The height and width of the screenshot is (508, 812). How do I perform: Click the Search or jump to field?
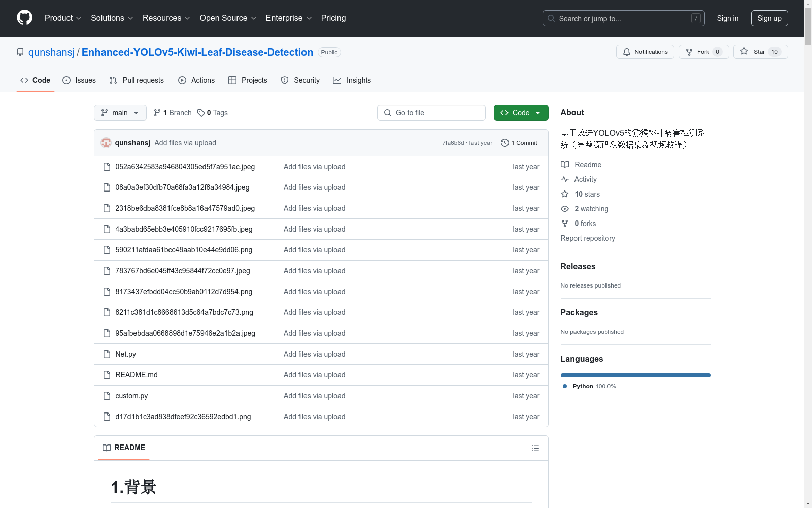click(624, 18)
